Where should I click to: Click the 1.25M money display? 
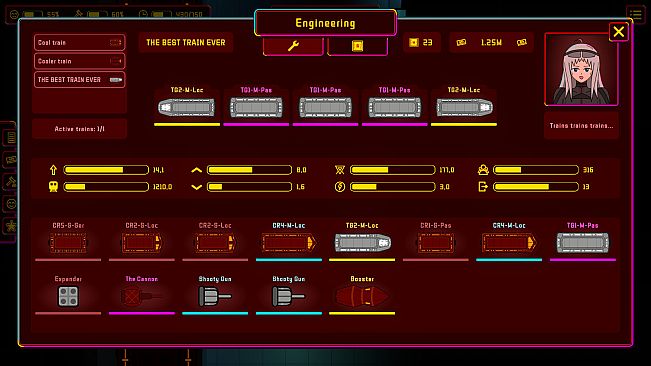(x=491, y=42)
